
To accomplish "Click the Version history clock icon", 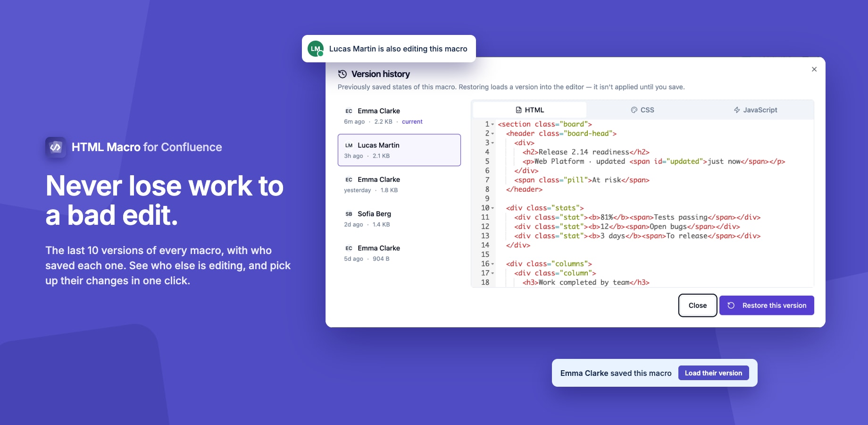I will tap(342, 74).
